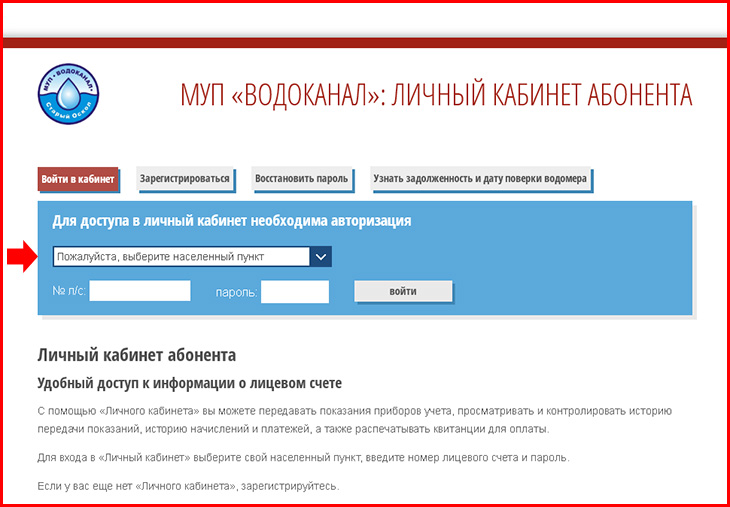Click the paragraph starting С помощью «Личного кабинета»
This screenshot has width=730, height=507.
point(355,420)
